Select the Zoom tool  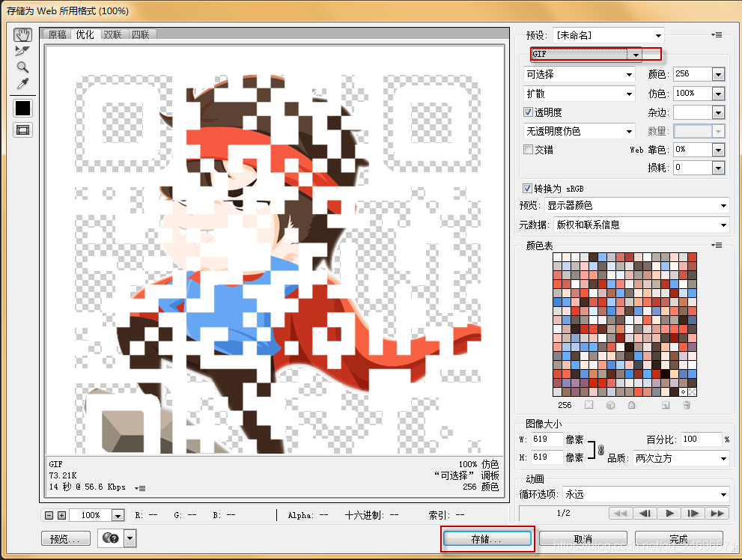22,67
